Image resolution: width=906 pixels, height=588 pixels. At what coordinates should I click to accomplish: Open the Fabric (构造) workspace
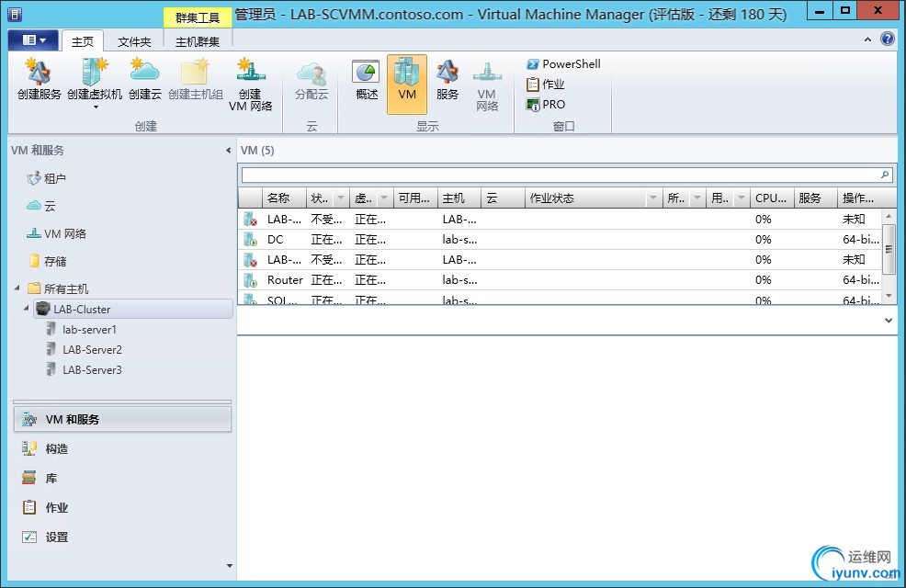[x=45, y=448]
